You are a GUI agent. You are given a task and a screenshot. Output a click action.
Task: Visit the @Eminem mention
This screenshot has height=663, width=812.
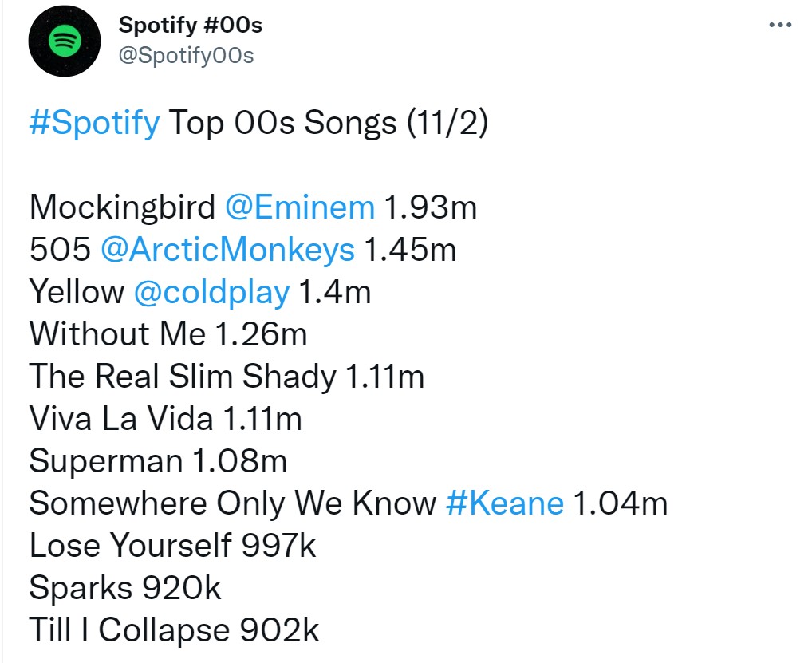click(300, 207)
